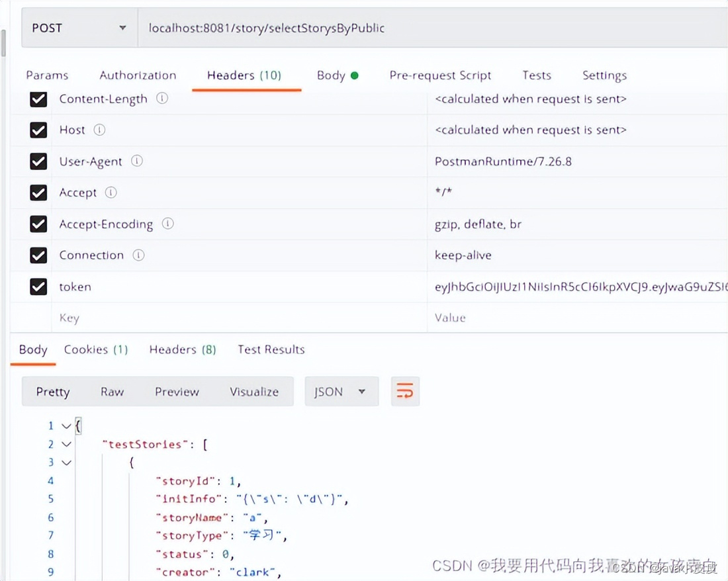Image resolution: width=728 pixels, height=581 pixels.
Task: Click the token key name cell
Action: (75, 287)
